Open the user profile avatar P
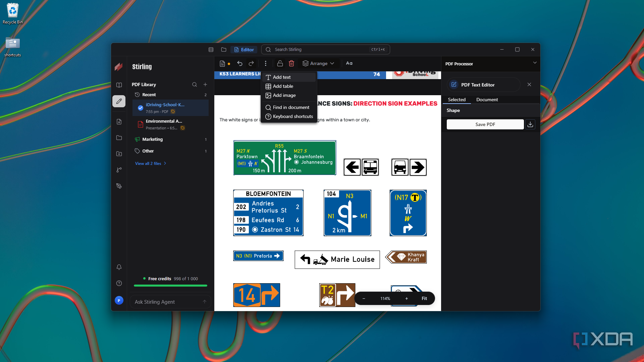Image resolution: width=644 pixels, height=362 pixels. coord(119,300)
